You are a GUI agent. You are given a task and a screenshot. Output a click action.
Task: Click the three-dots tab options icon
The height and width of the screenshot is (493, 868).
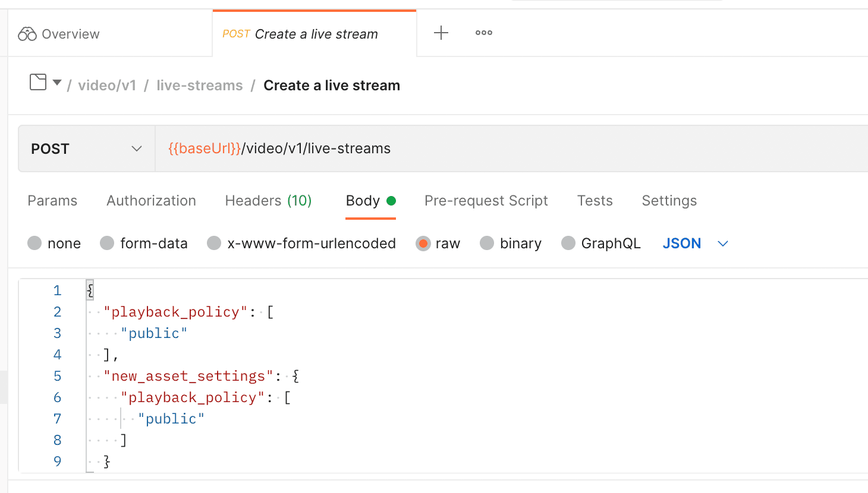(x=483, y=33)
